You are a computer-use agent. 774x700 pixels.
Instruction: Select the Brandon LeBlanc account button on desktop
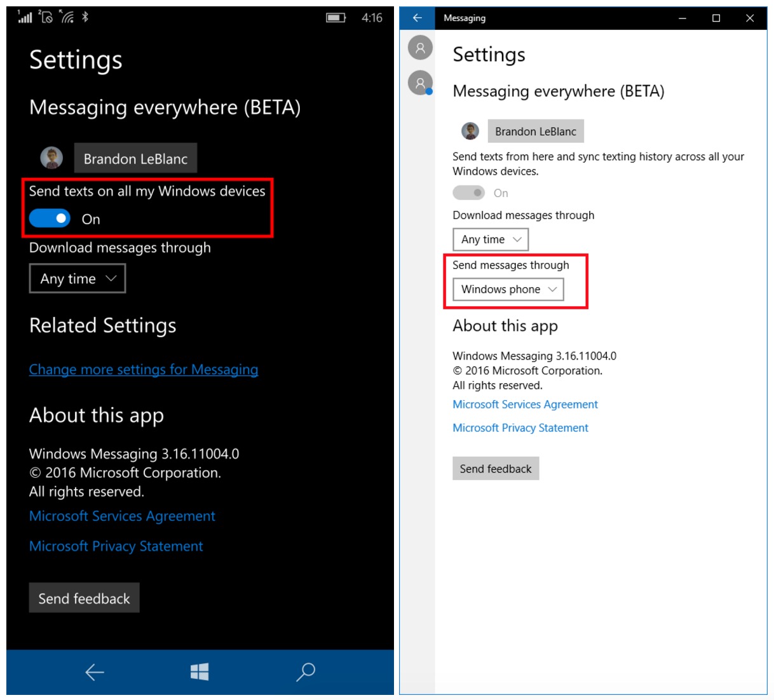click(x=536, y=131)
